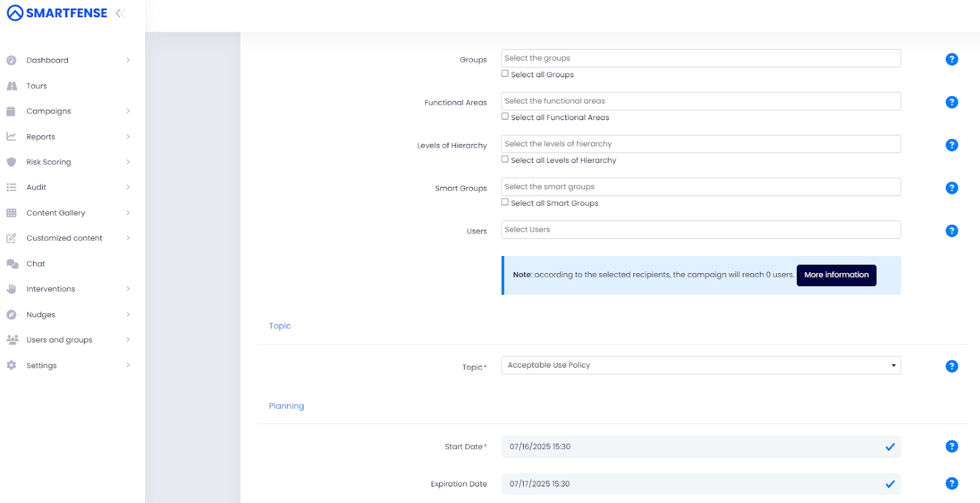The image size is (980, 503).
Task: Check Select all Smart Groups checkbox
Action: tap(505, 202)
